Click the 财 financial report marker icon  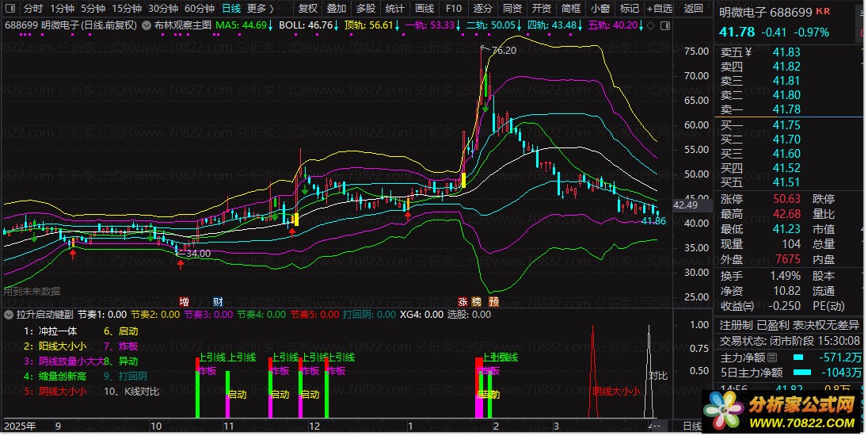pos(218,301)
